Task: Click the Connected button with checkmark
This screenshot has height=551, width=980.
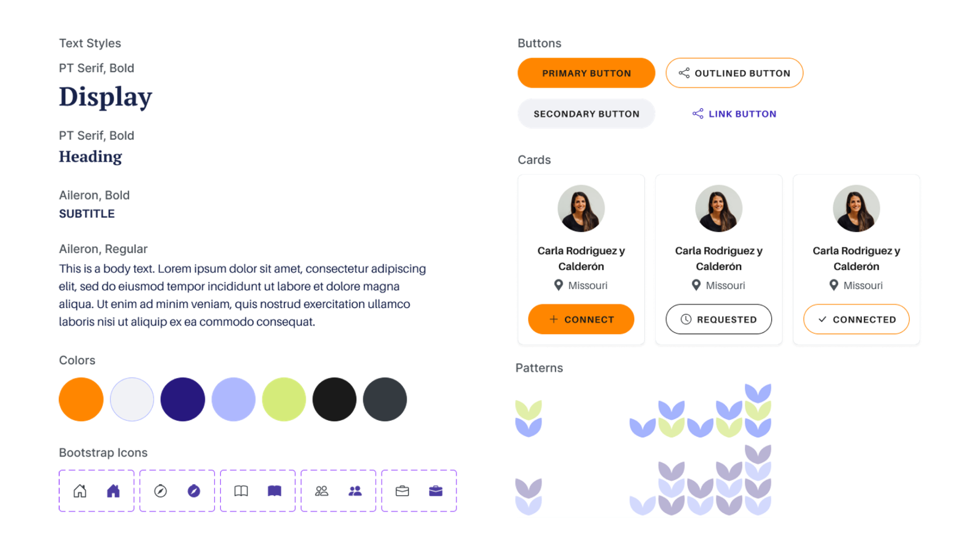Action: click(856, 319)
